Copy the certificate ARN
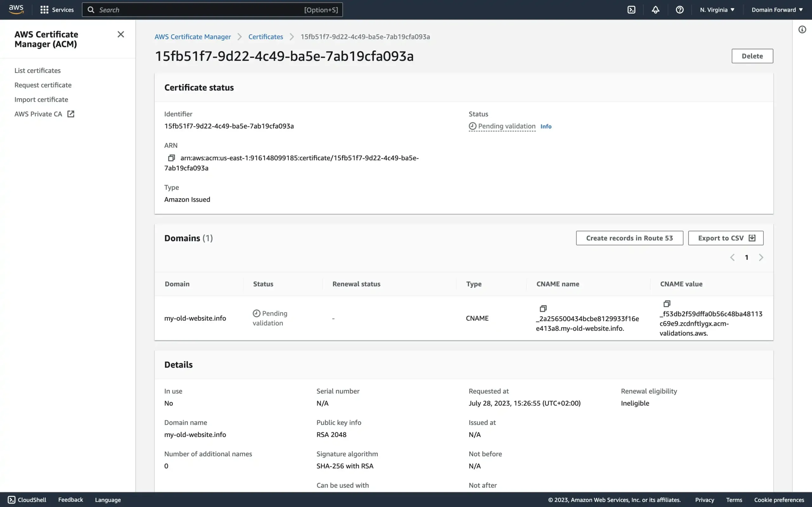This screenshot has width=812, height=507. click(172, 157)
